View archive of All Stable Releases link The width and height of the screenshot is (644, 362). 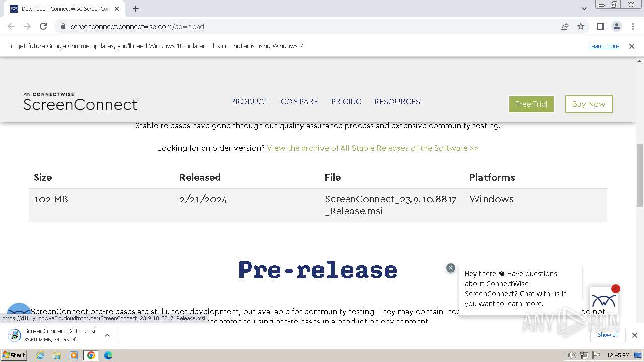(x=373, y=148)
